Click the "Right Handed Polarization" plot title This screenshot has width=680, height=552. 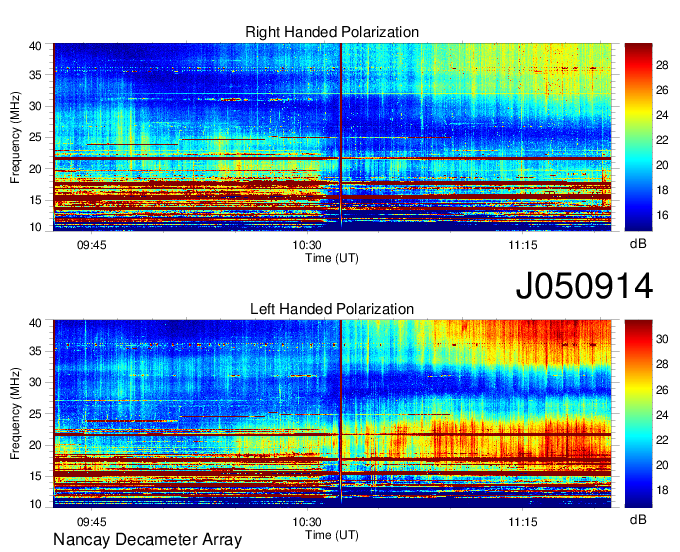(332, 32)
